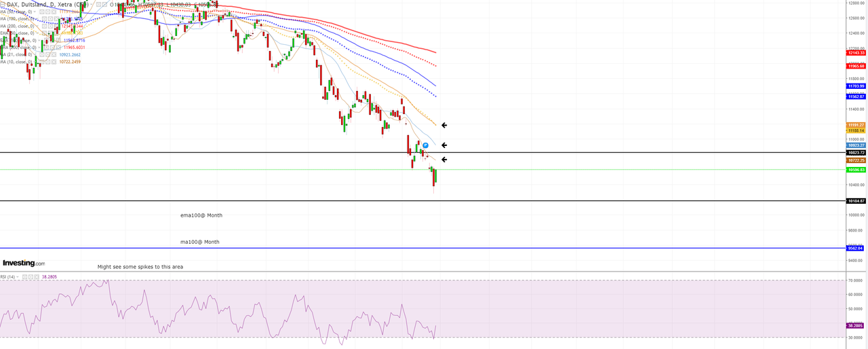
Task: Open the RSI (14) settings icon
Action: pyautogui.click(x=31, y=277)
